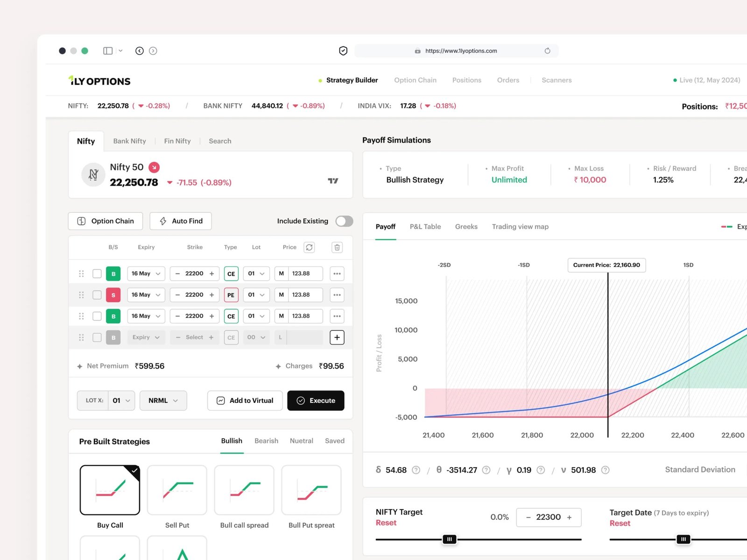Click the trash delete icon in table header
Screen dimensions: 747x560
tap(337, 247)
